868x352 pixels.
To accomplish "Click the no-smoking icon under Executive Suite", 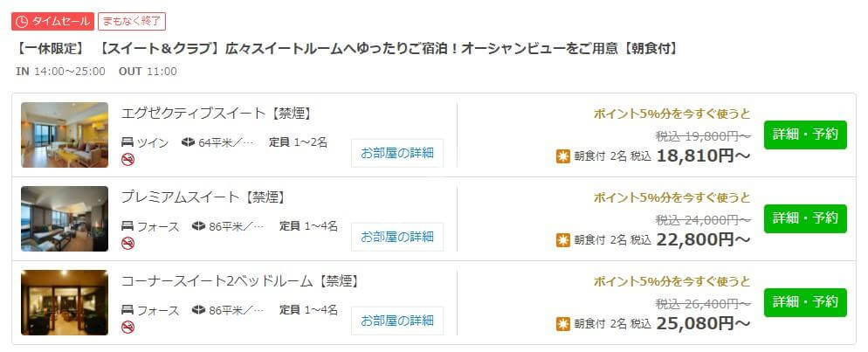I will tap(127, 159).
